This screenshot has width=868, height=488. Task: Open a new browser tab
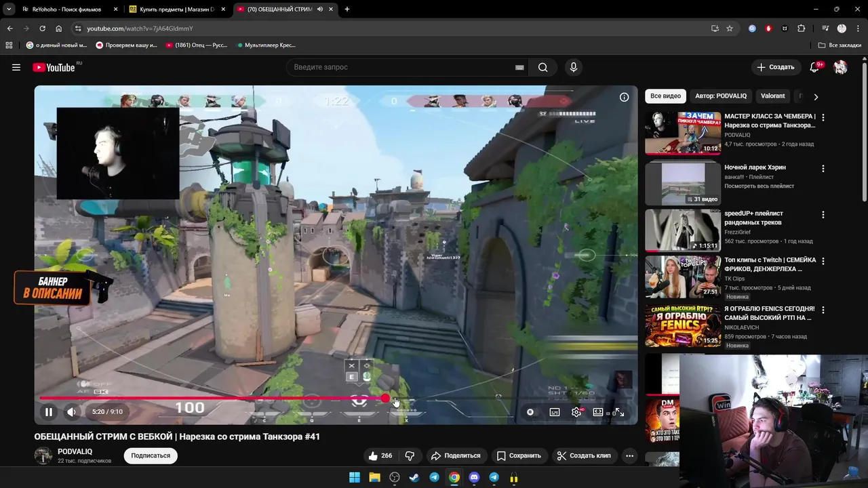(x=347, y=9)
